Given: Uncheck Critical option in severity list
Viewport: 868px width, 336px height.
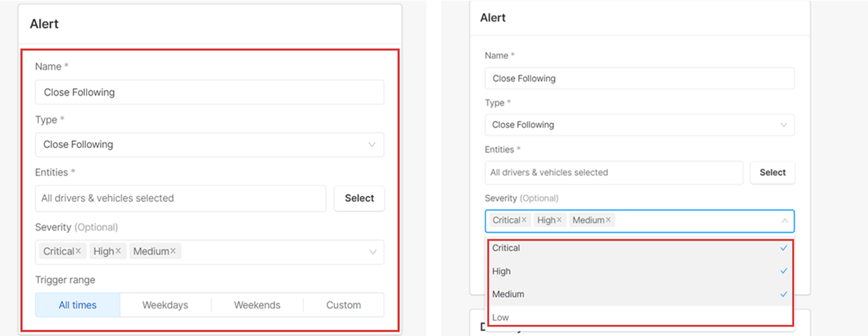Looking at the screenshot, I should click(640, 248).
